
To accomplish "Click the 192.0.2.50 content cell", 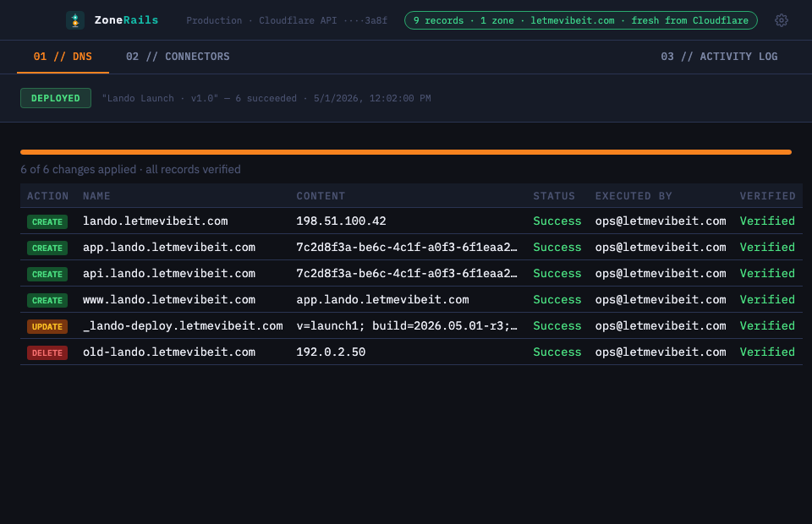I will (331, 352).
